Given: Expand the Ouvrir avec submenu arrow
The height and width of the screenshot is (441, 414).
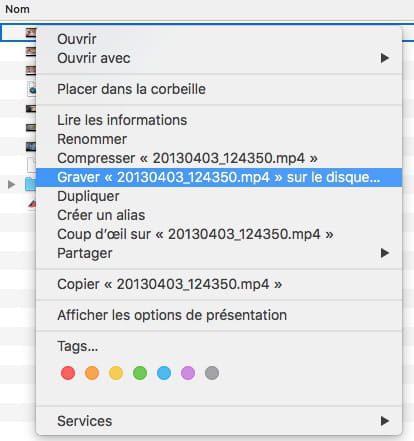Looking at the screenshot, I should coord(385,58).
